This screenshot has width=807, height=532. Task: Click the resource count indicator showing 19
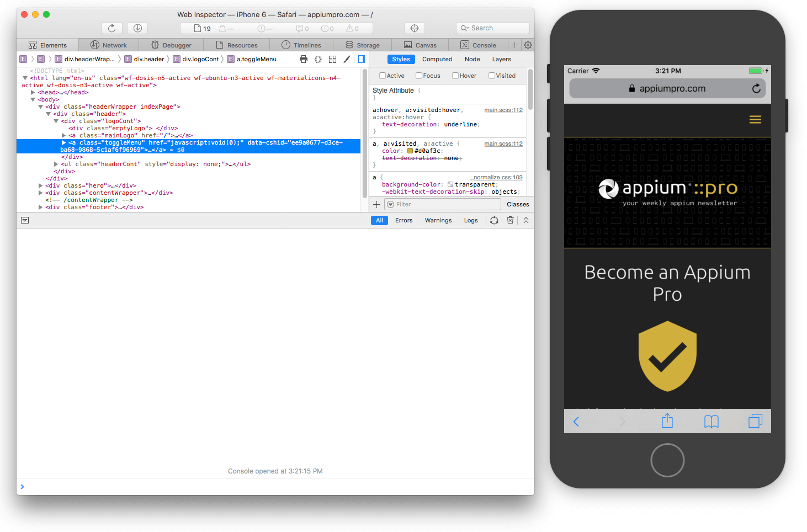[x=203, y=28]
